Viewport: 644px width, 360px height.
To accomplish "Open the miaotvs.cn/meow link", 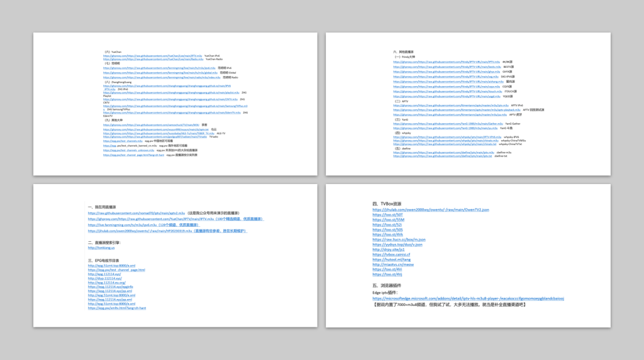I will coord(393,265).
